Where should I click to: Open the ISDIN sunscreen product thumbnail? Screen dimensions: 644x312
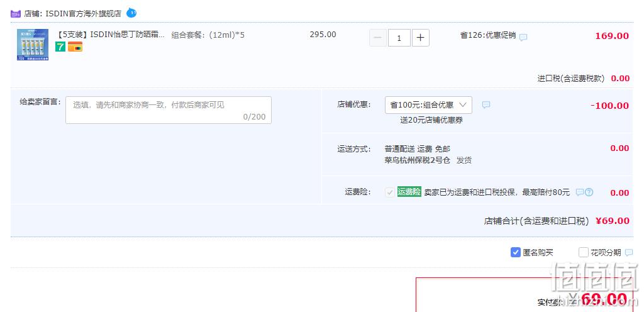33,45
